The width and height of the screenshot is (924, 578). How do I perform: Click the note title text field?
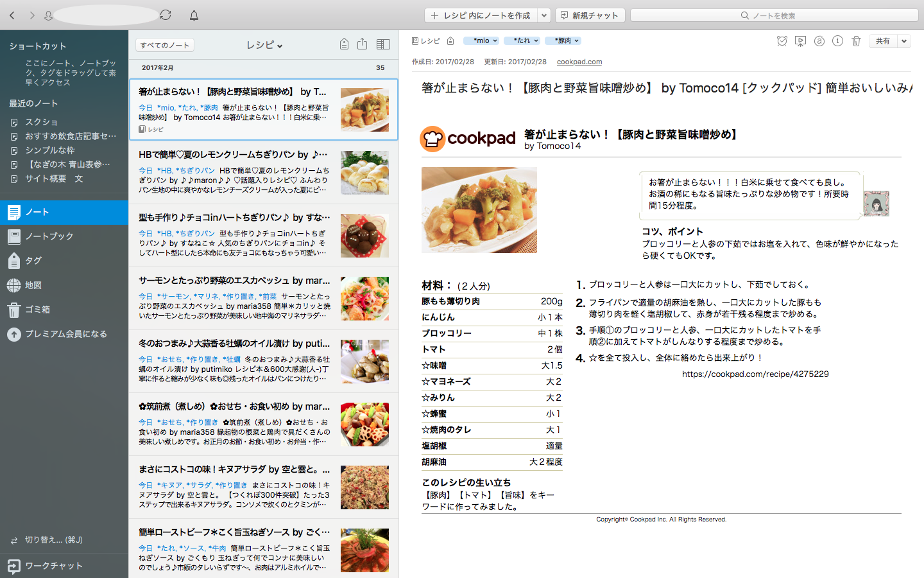[666, 88]
